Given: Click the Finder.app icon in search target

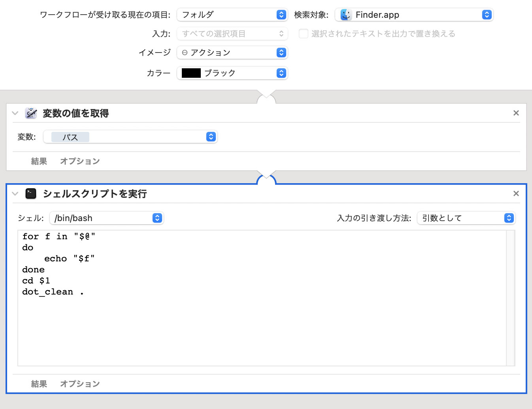Looking at the screenshot, I should click(x=346, y=15).
